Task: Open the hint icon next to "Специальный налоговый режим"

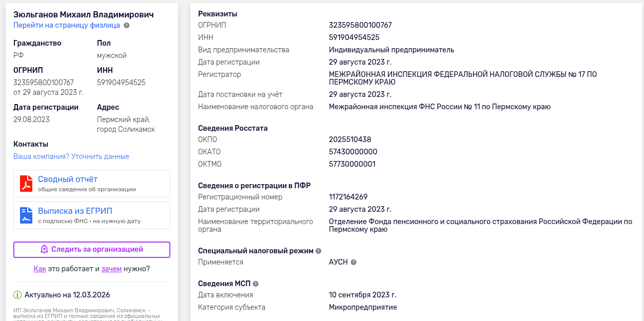Action: 319,251
